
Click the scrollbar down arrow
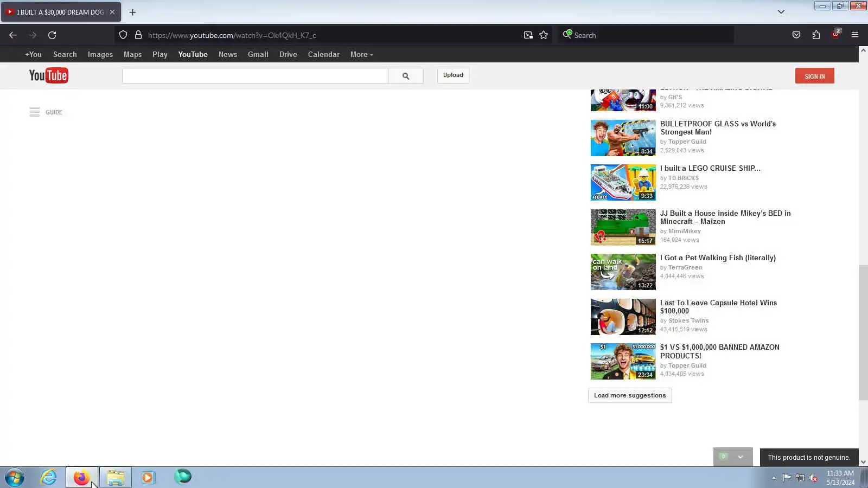[863, 463]
